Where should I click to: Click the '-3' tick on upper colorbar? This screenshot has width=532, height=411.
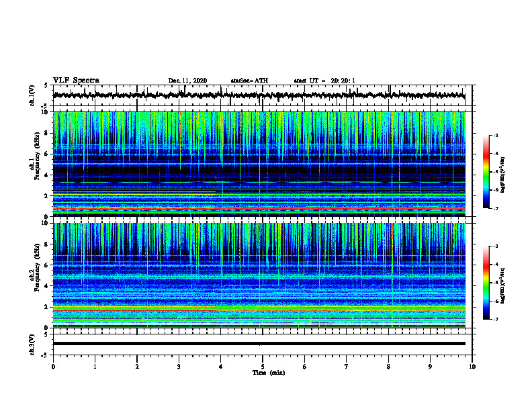pyautogui.click(x=496, y=135)
